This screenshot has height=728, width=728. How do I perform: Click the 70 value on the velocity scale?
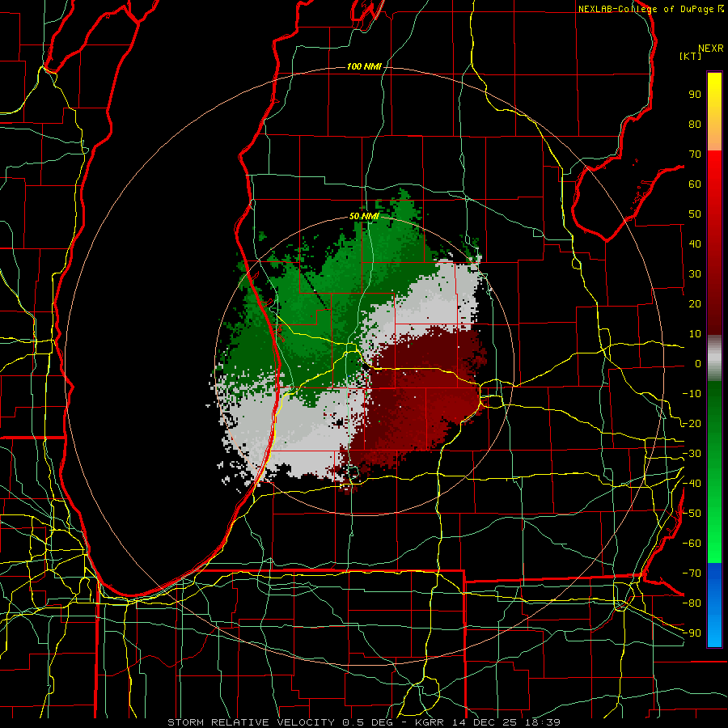click(x=695, y=154)
